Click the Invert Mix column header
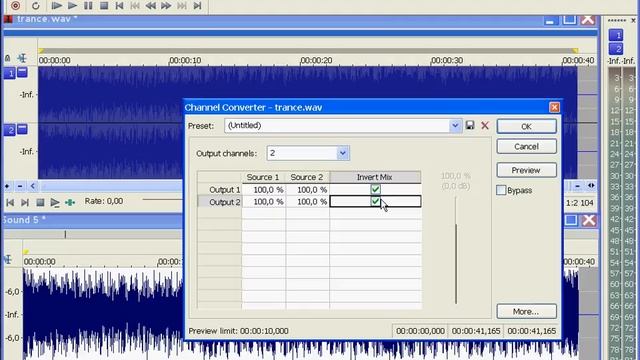640x360 pixels. (x=375, y=177)
